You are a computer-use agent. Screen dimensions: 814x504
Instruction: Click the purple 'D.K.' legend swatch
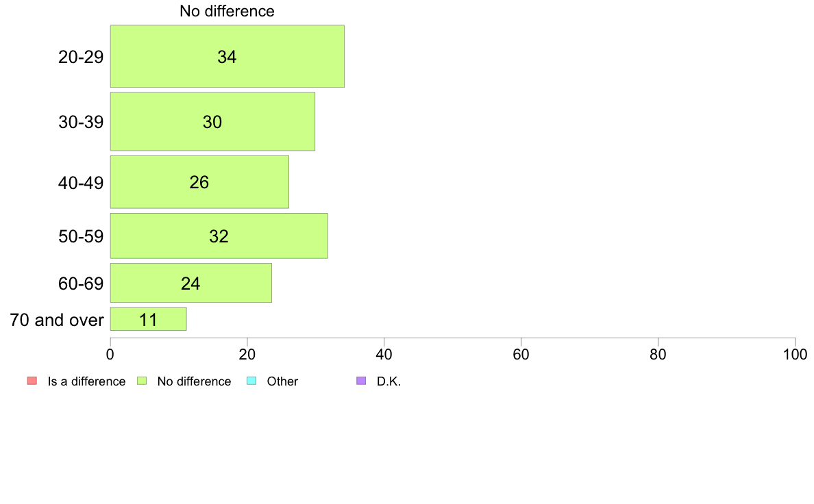pos(361,381)
